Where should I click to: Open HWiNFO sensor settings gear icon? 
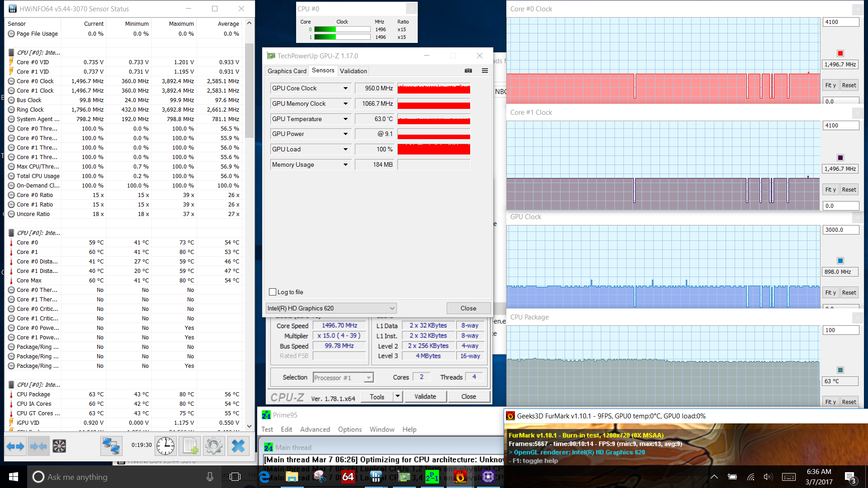214,446
